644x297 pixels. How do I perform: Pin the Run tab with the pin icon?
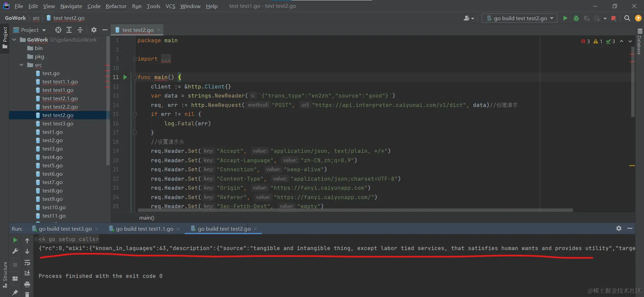(x=15, y=292)
